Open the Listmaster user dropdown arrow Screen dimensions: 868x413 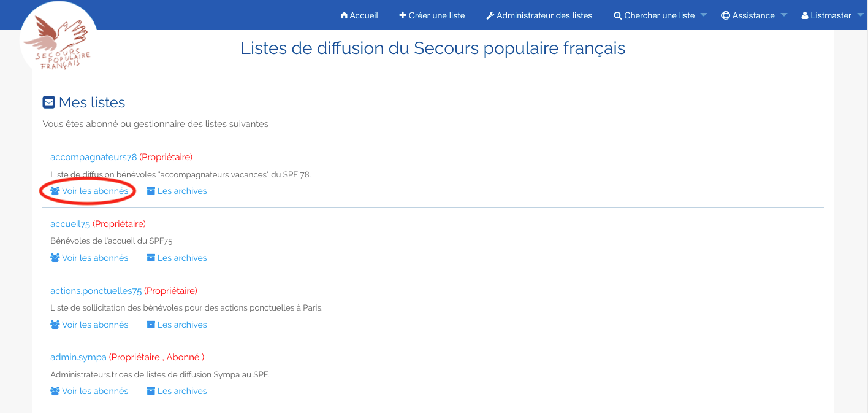pos(860,15)
